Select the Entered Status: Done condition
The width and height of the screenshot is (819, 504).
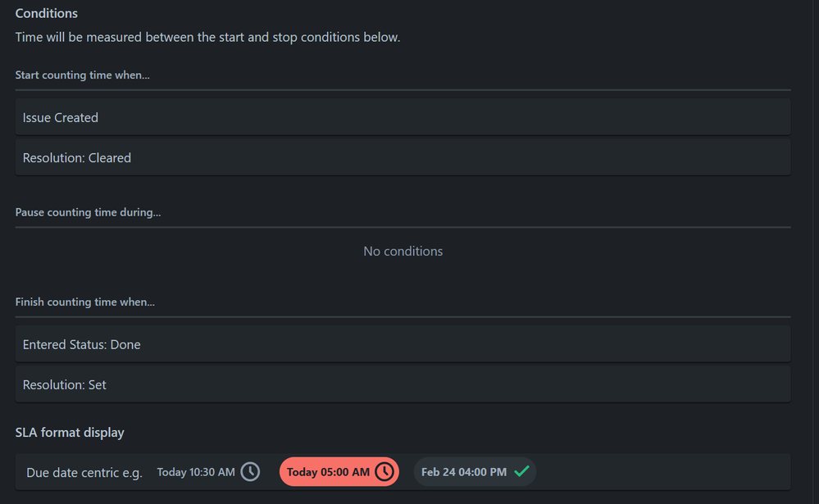[x=403, y=344]
